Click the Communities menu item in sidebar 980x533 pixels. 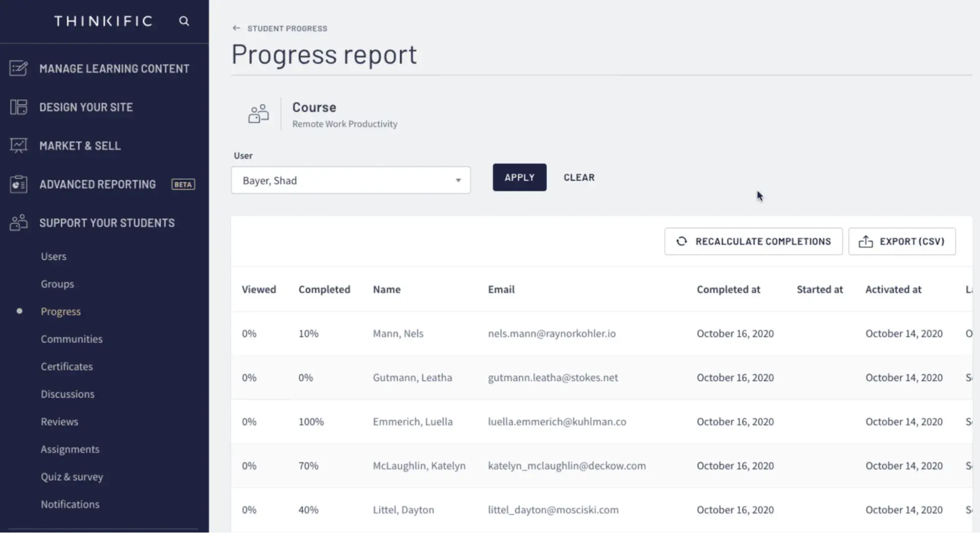[x=72, y=339]
